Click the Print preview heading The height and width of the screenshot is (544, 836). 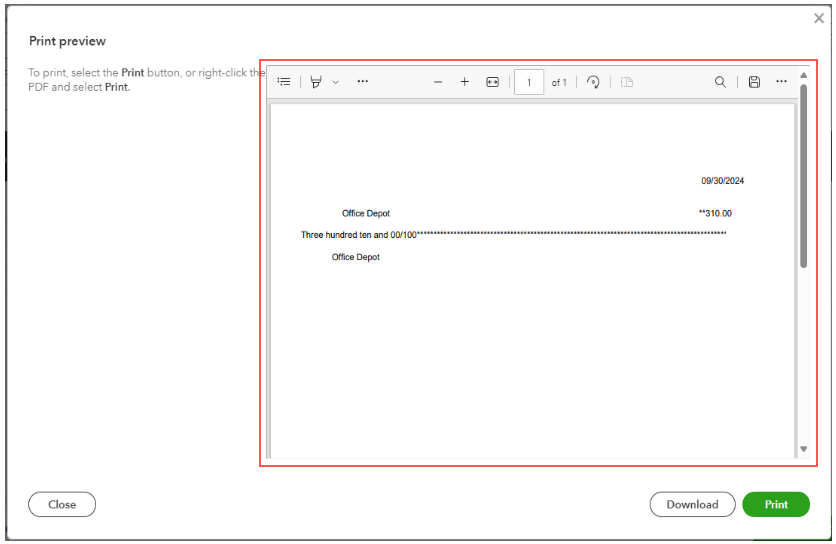pyautogui.click(x=67, y=41)
